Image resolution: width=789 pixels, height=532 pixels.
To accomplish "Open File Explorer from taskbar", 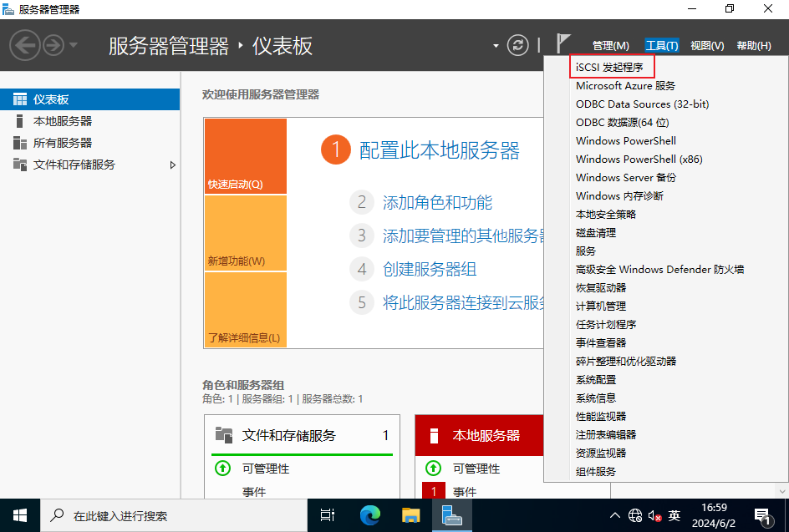I will (x=410, y=515).
